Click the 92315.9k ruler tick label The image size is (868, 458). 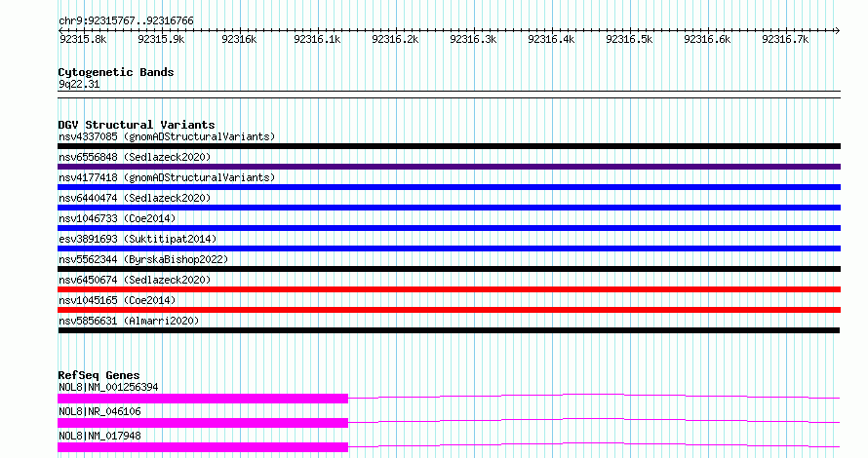pos(161,40)
